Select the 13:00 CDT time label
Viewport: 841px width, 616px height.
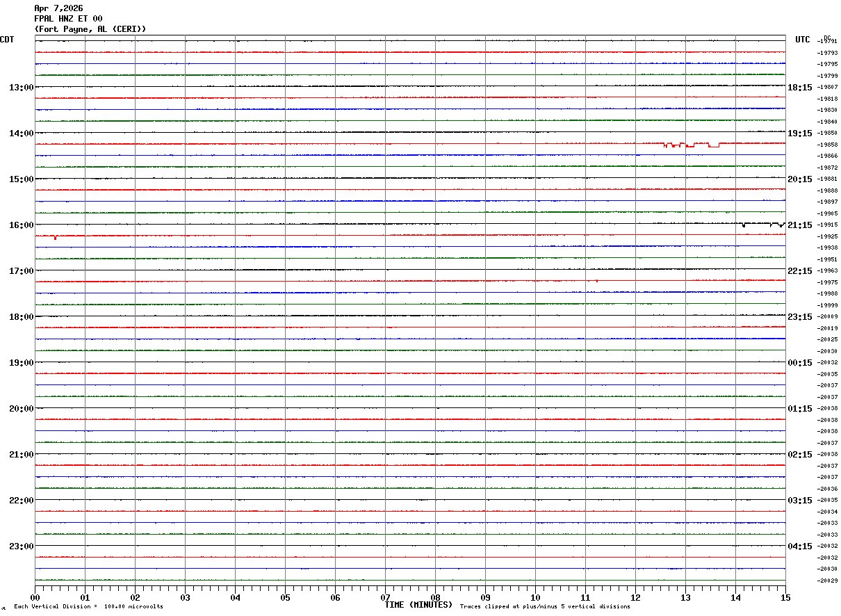pyautogui.click(x=22, y=88)
